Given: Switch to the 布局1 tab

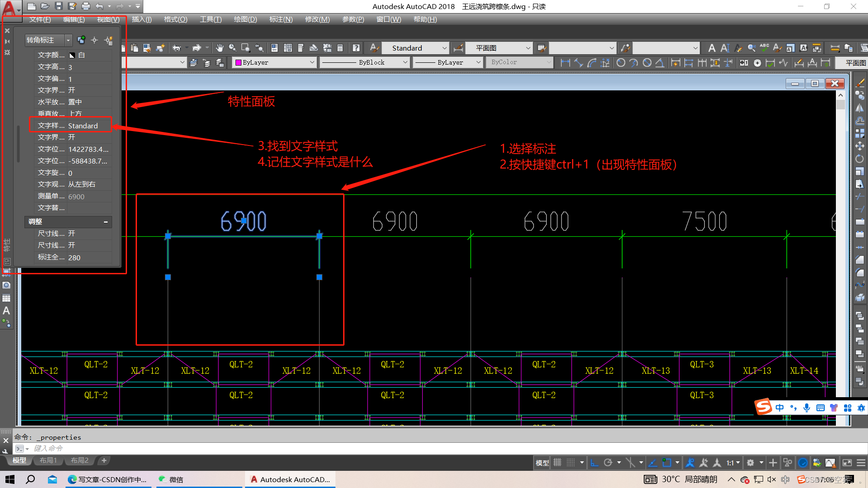Looking at the screenshot, I should click(x=48, y=460).
